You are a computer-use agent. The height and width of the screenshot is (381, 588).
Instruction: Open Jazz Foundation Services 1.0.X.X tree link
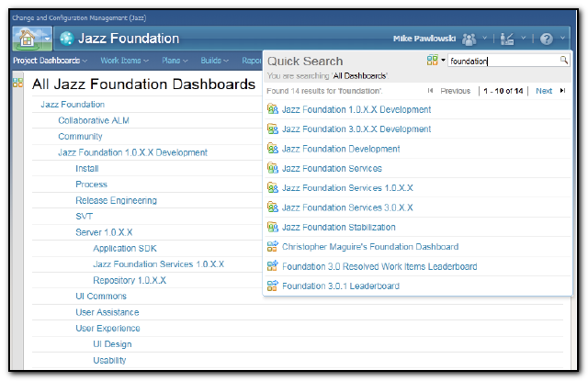click(x=159, y=264)
